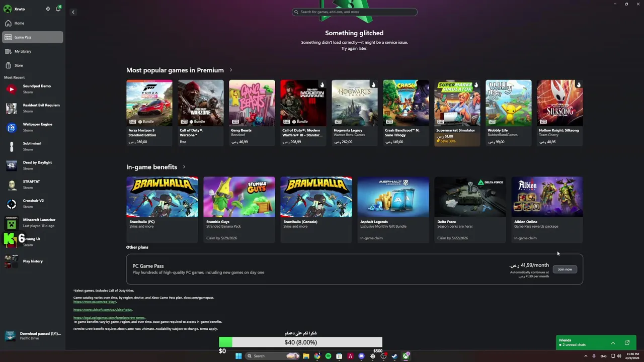
Task: Open the Gang Beasts game card
Action: tap(252, 113)
